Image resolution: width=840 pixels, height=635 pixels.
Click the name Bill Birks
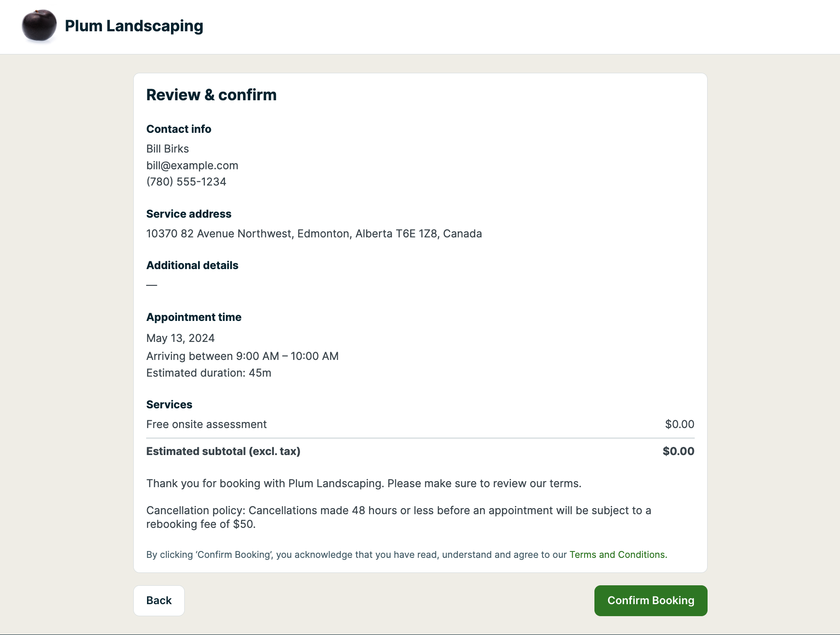pyautogui.click(x=168, y=149)
